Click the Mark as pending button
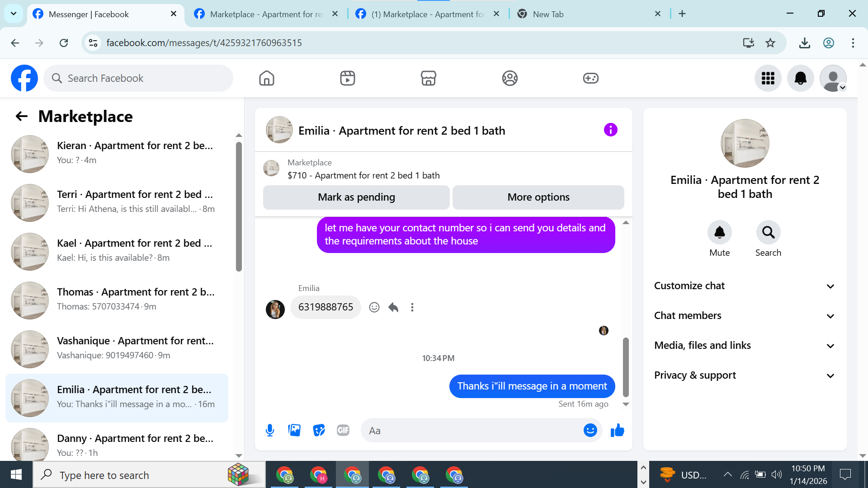 356,197
